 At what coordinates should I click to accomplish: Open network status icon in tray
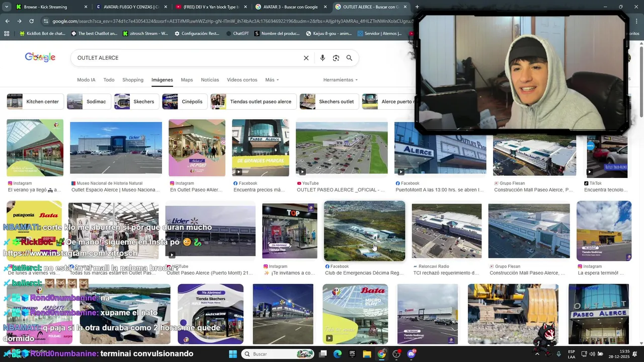click(x=584, y=354)
